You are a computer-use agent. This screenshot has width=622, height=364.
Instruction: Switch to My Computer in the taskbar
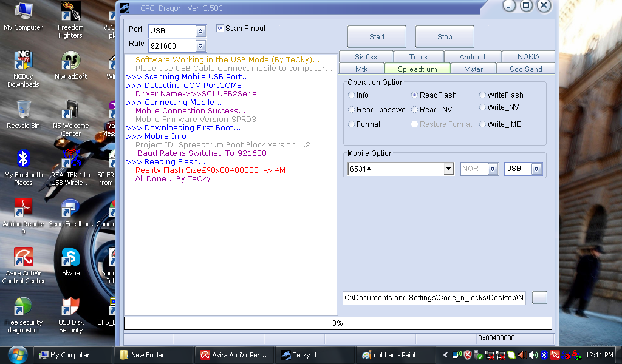pos(73,355)
